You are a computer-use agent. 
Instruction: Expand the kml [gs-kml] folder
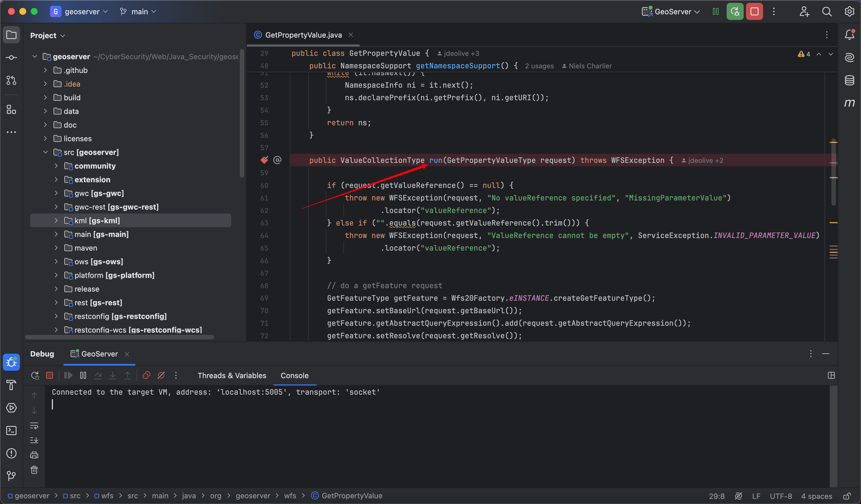coord(56,221)
